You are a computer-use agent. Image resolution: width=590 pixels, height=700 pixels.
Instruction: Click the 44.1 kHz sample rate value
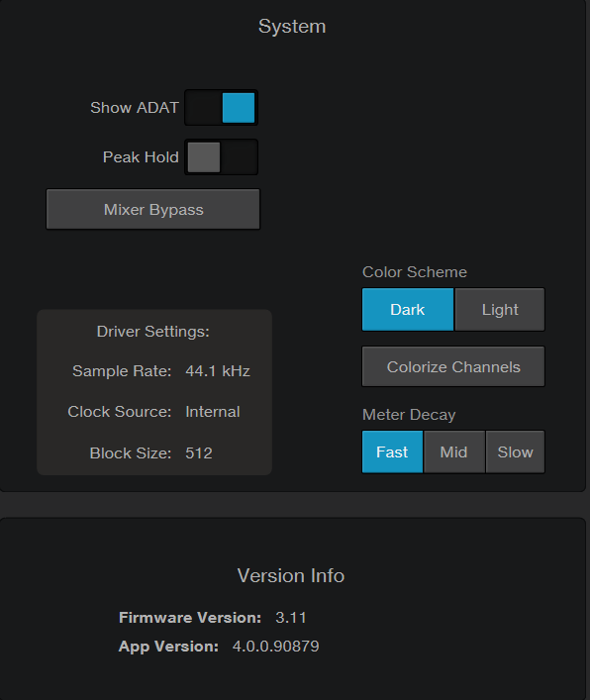(x=218, y=371)
